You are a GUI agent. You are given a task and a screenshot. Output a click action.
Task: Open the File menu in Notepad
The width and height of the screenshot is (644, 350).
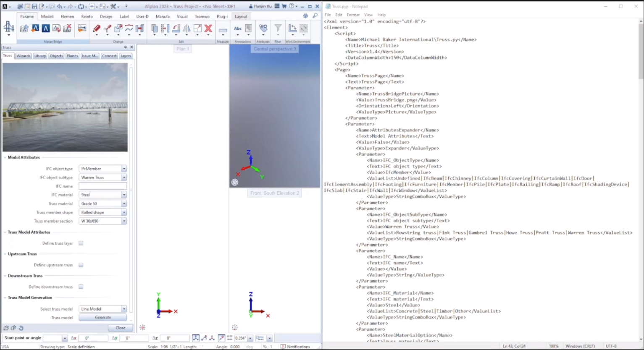coord(328,15)
